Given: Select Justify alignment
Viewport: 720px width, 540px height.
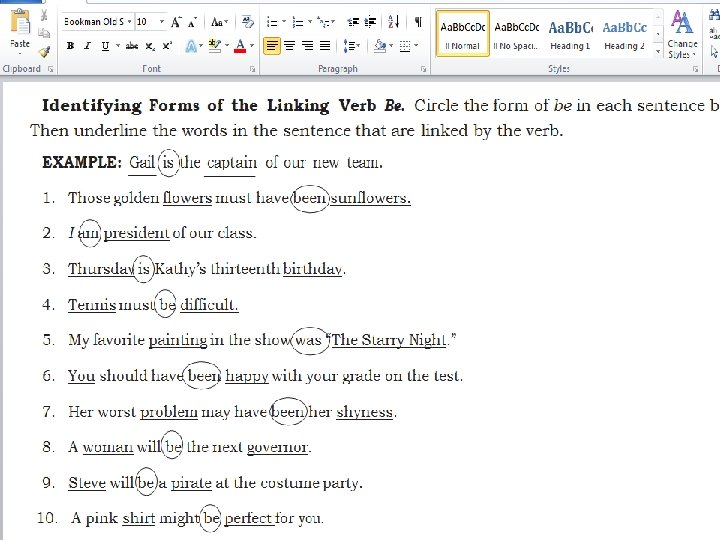Looking at the screenshot, I should [325, 45].
